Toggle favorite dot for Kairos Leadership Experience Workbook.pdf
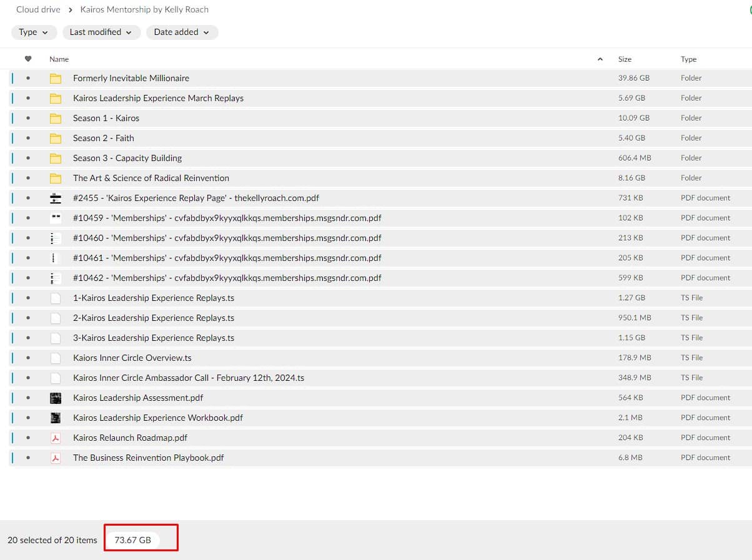Viewport: 752px width, 560px height. point(28,418)
